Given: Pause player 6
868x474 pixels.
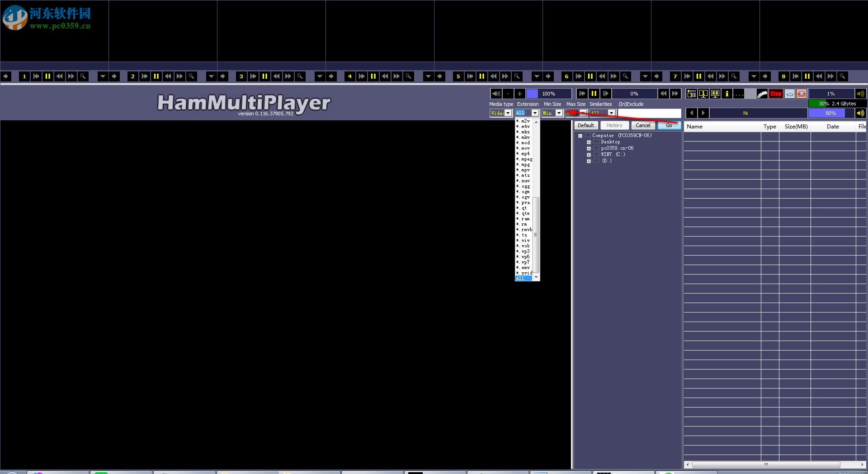Looking at the screenshot, I should 590,76.
